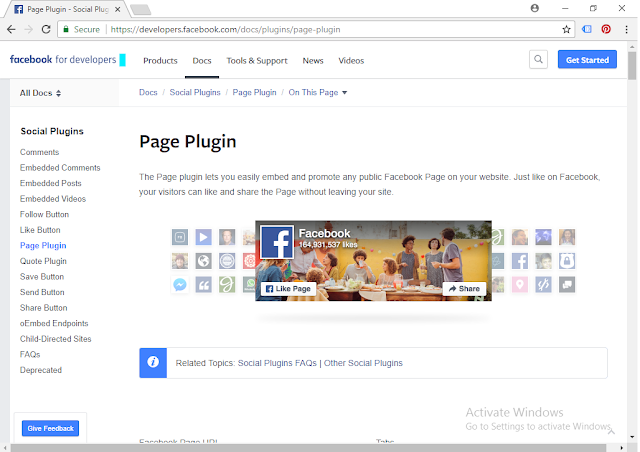Click the Facebook logo thumbnail in the plugin preview
Screen dimensions: 640x452
coord(277,242)
